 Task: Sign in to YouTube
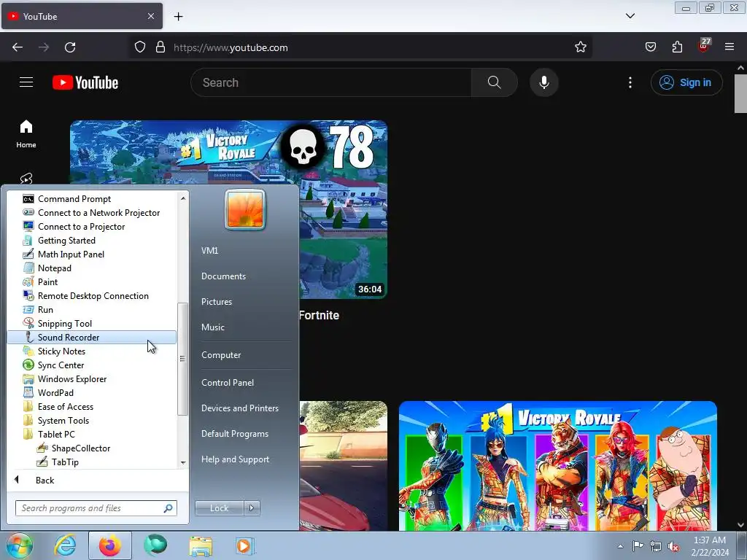pos(686,82)
